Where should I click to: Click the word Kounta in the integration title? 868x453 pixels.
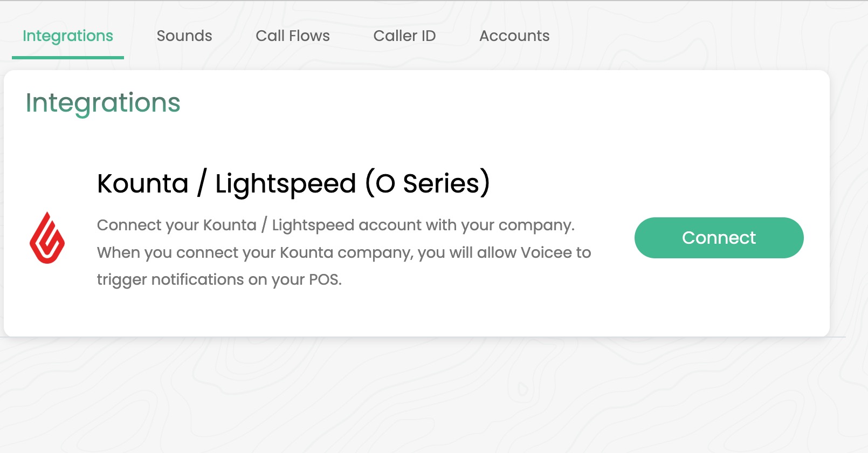tap(143, 184)
